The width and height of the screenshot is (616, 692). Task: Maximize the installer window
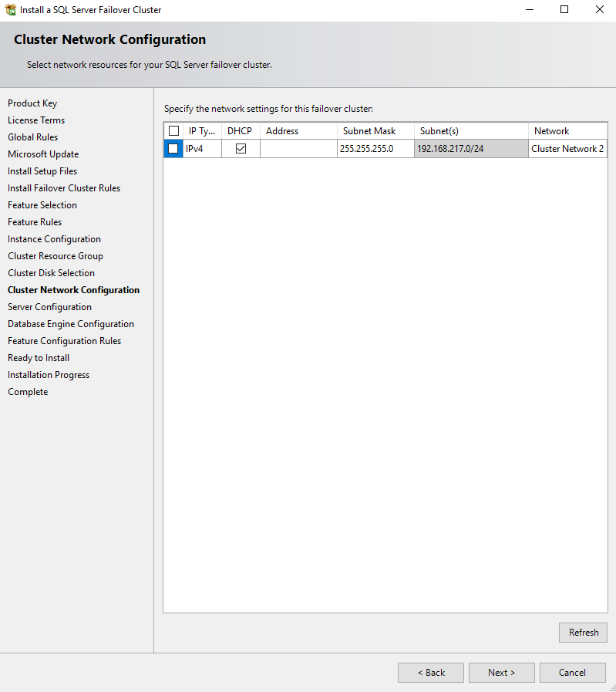(x=564, y=9)
